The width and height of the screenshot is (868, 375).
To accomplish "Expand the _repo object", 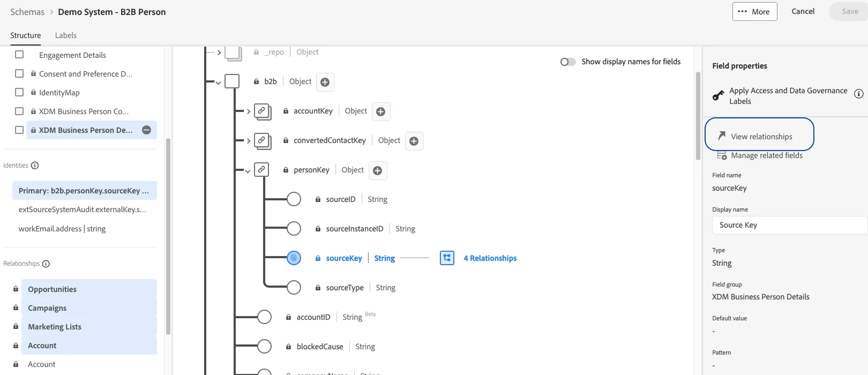I will 219,52.
